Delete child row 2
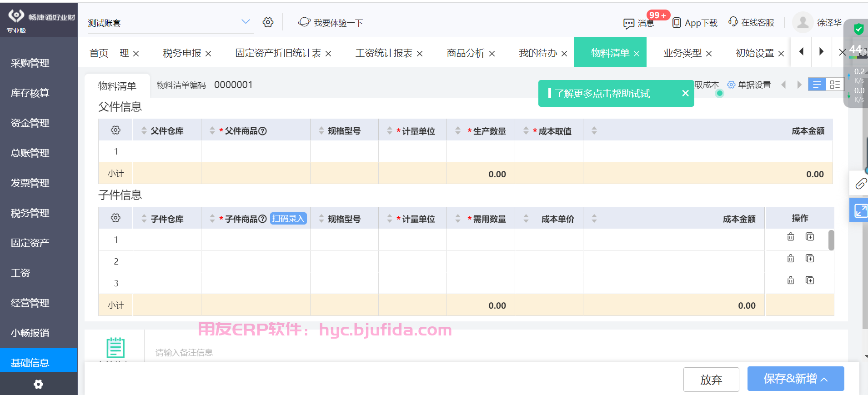Viewport: 868px width, 395px height. (791, 259)
